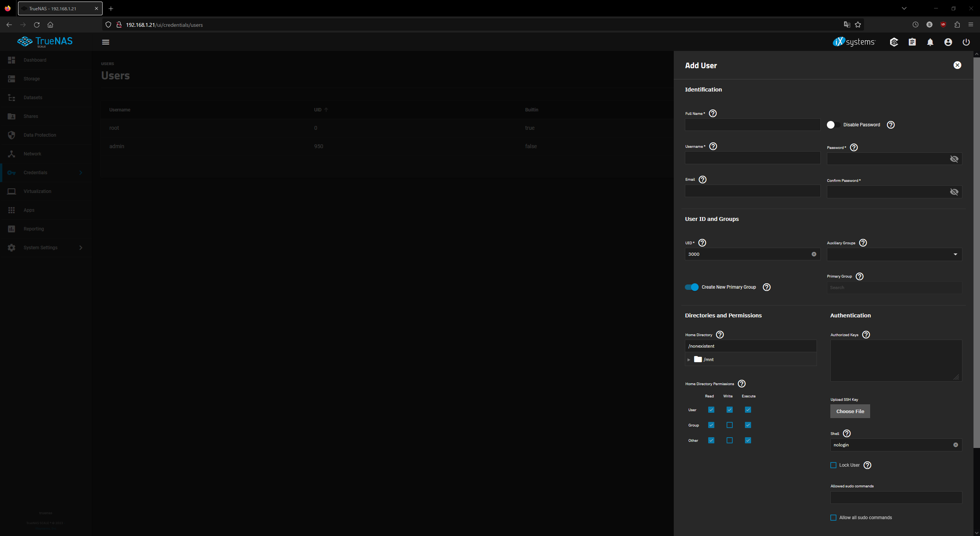Close the Add User panel
The image size is (980, 536).
[x=957, y=65]
